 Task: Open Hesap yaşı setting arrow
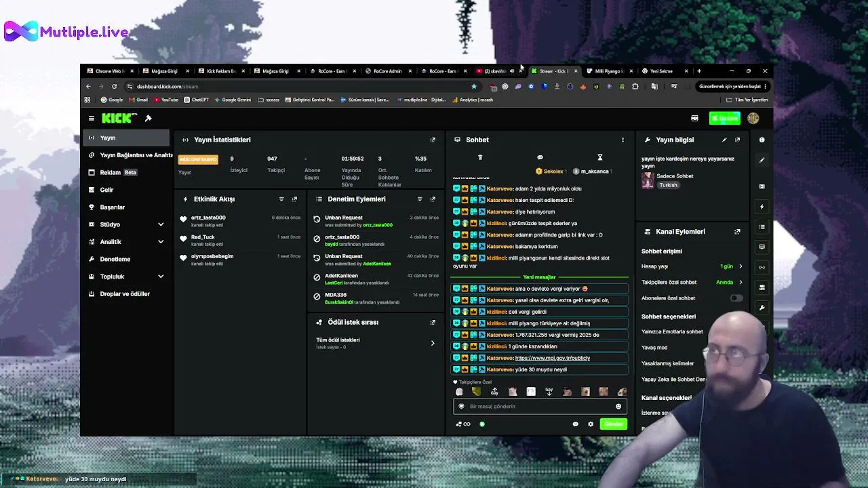[x=741, y=266]
